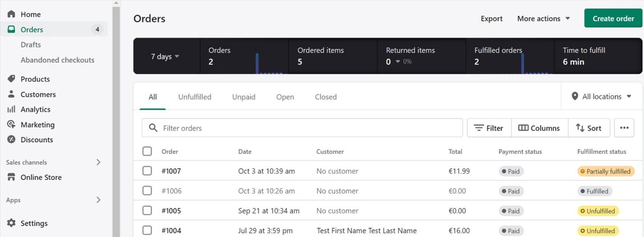Open order #1005 link
The image size is (644, 237).
coord(171,211)
